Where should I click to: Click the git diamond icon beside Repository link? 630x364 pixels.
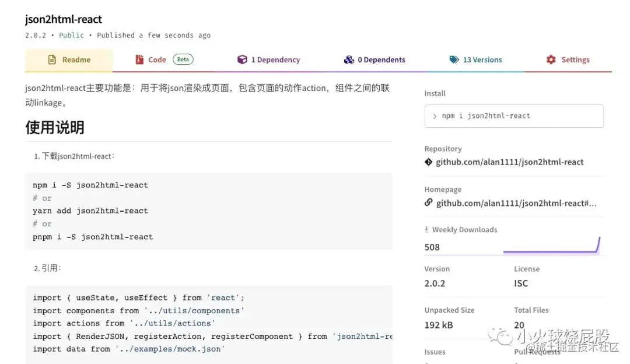coord(428,162)
